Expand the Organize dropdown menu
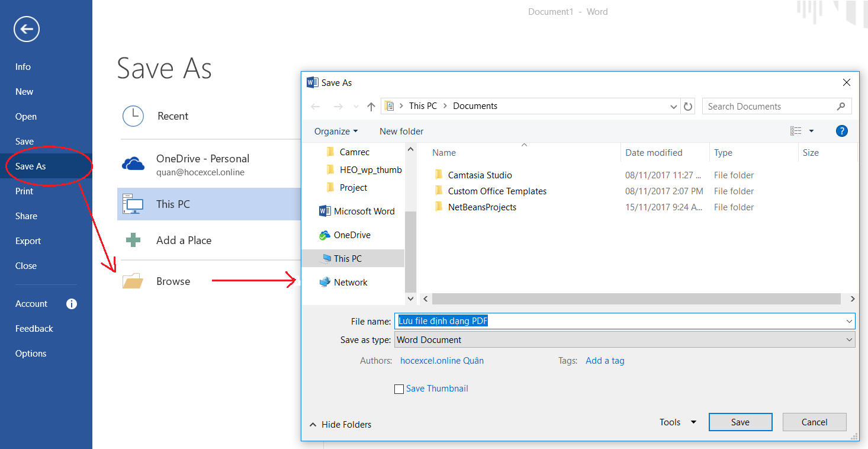Screen dimensions: 868x449 click(x=336, y=132)
